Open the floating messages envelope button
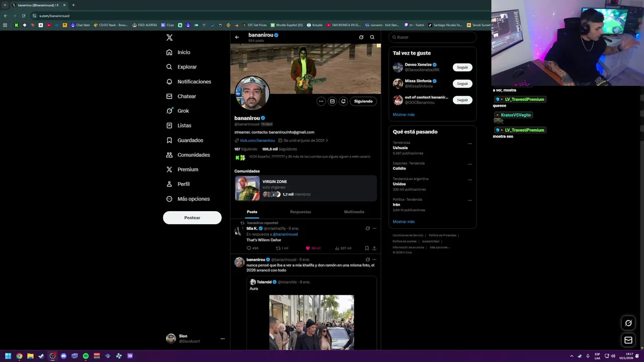 point(628,340)
